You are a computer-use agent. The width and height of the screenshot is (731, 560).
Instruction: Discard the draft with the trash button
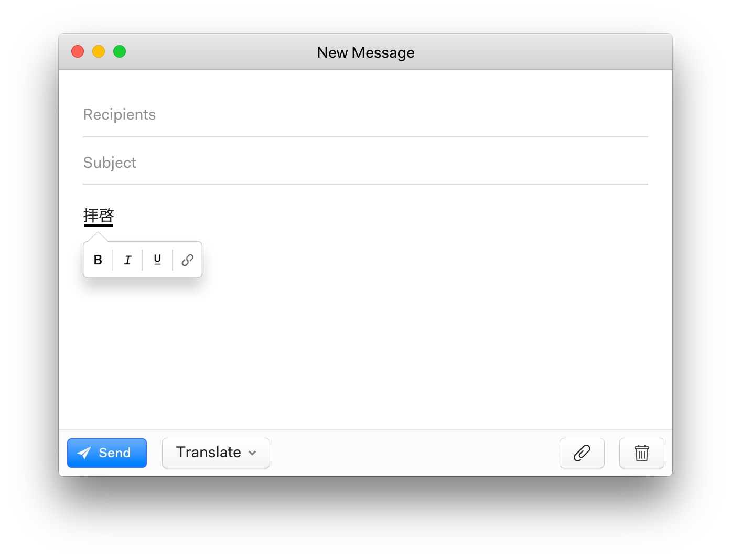tap(642, 453)
